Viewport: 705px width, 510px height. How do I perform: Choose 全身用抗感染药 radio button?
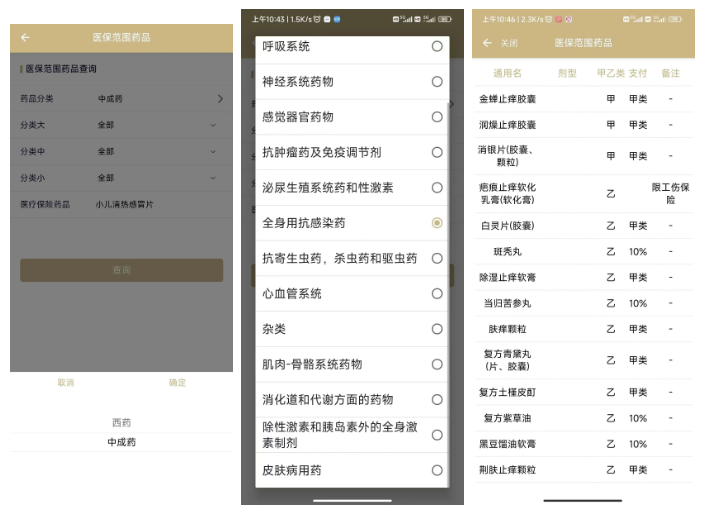(x=437, y=223)
